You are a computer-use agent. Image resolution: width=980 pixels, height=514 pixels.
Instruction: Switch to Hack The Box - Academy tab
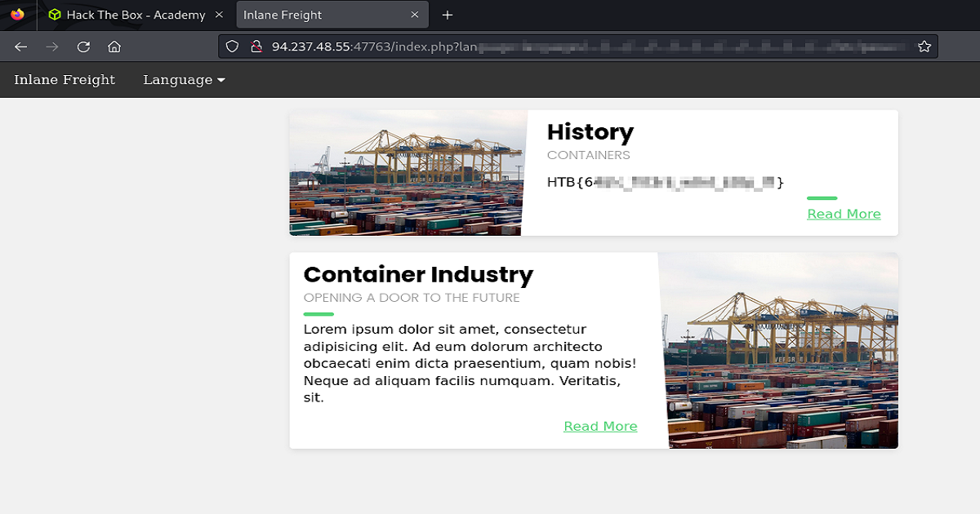pos(136,15)
